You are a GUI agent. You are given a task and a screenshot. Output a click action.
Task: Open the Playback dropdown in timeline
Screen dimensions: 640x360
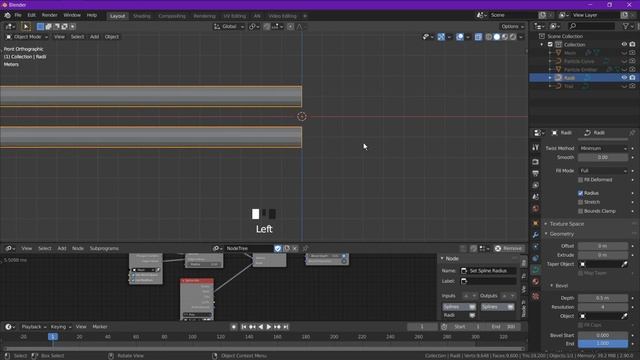coord(33,327)
